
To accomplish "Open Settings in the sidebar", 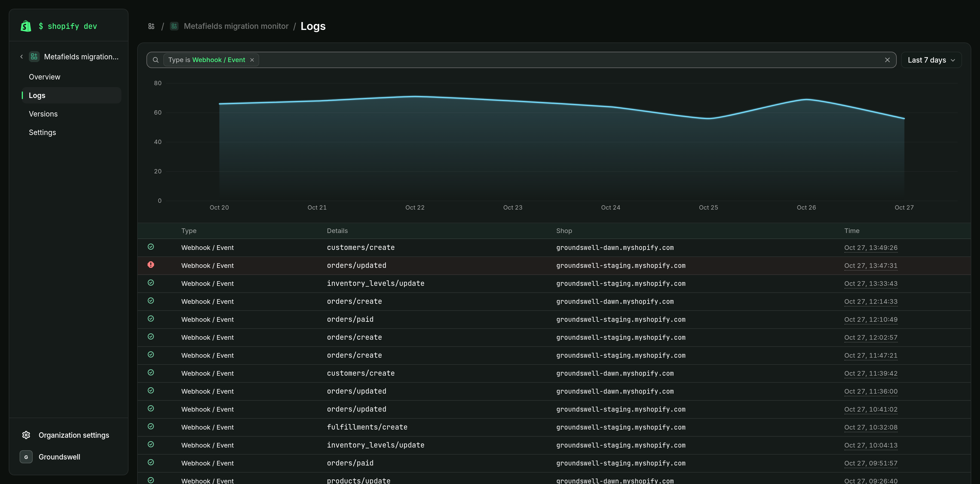I will pos(42,132).
